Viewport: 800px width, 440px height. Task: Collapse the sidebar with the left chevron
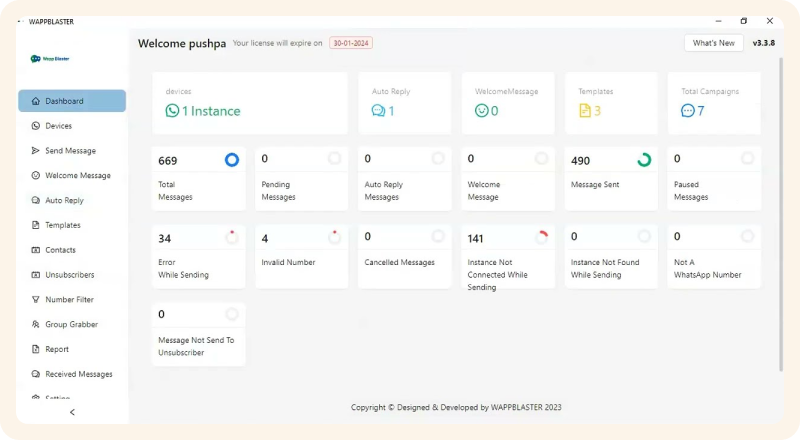click(x=72, y=412)
